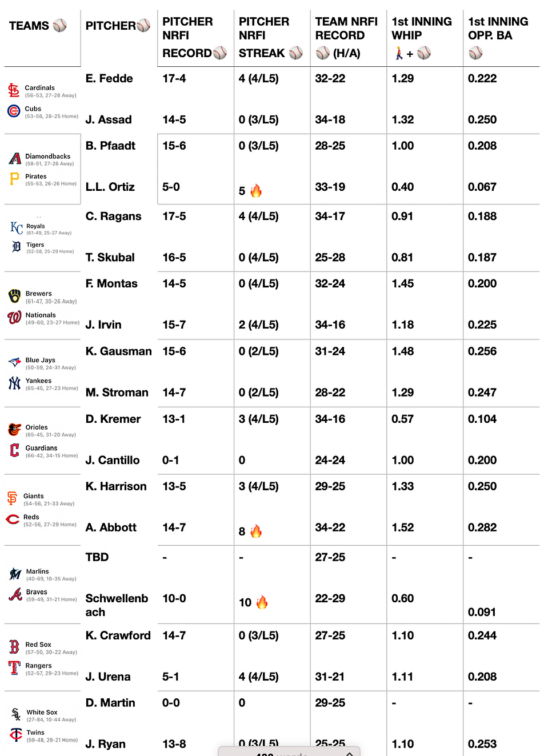
Task: Click the Rangers T logo
Action: pos(14,667)
